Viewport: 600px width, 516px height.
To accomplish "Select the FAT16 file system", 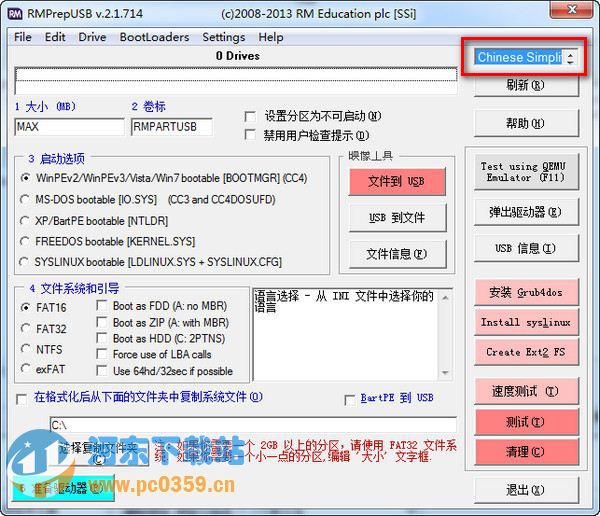I will pyautogui.click(x=26, y=307).
